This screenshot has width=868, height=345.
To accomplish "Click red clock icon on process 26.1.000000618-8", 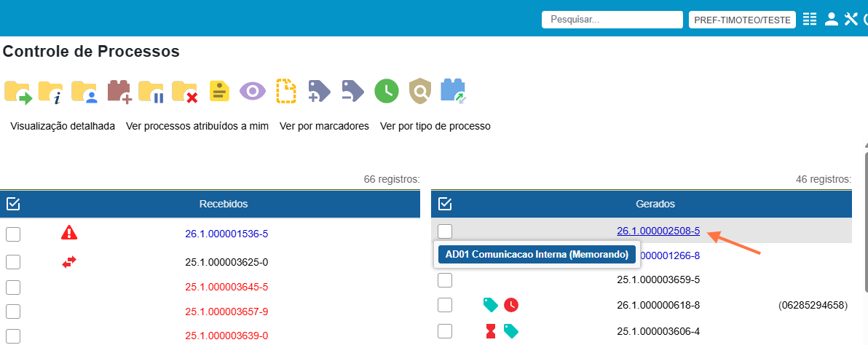I will click(x=511, y=305).
